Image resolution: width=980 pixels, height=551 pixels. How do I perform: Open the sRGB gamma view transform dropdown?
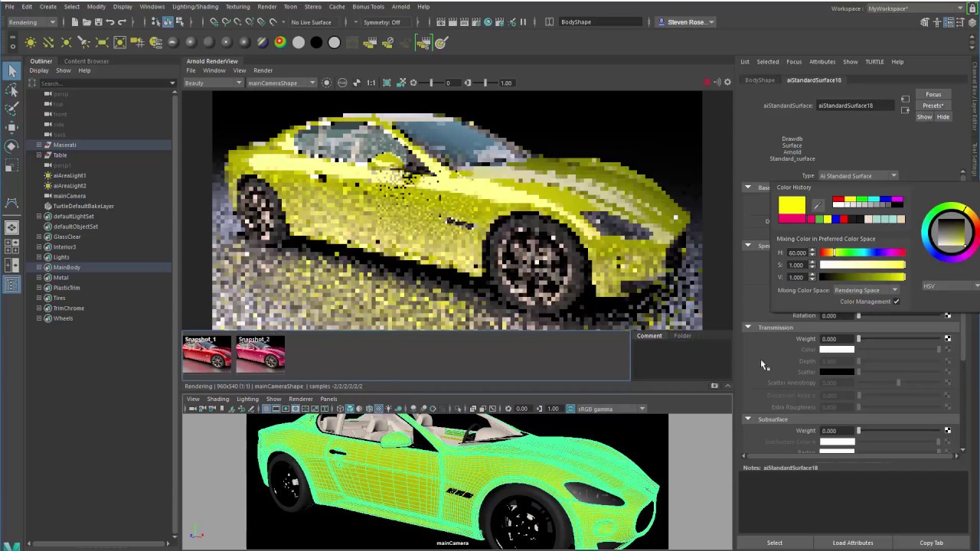610,409
